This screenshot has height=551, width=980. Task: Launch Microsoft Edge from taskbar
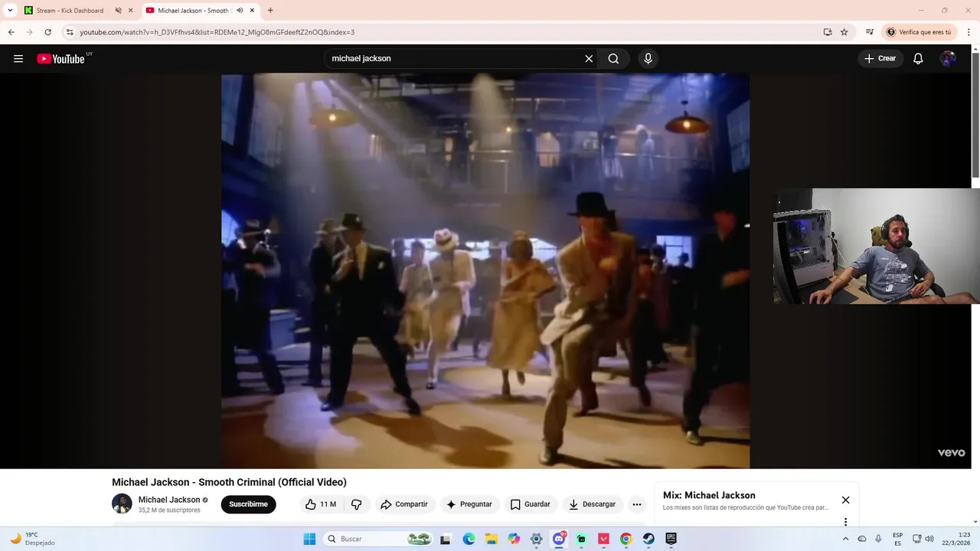pos(469,539)
